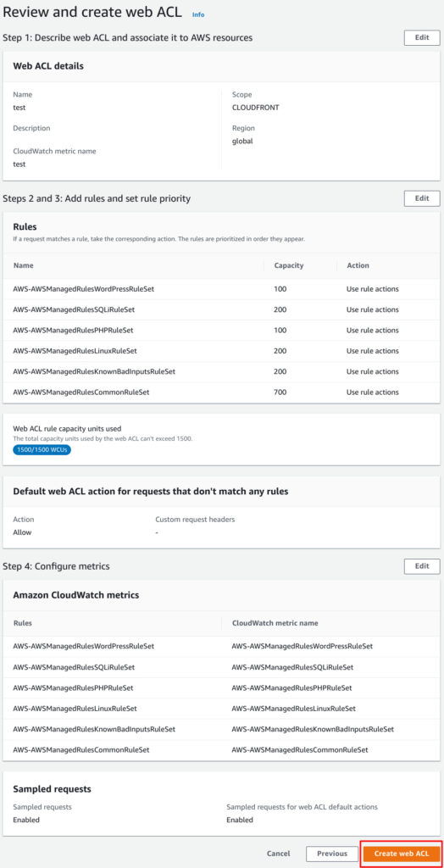Click the Name column header in Rules
This screenshot has width=444, height=868.
(x=23, y=265)
